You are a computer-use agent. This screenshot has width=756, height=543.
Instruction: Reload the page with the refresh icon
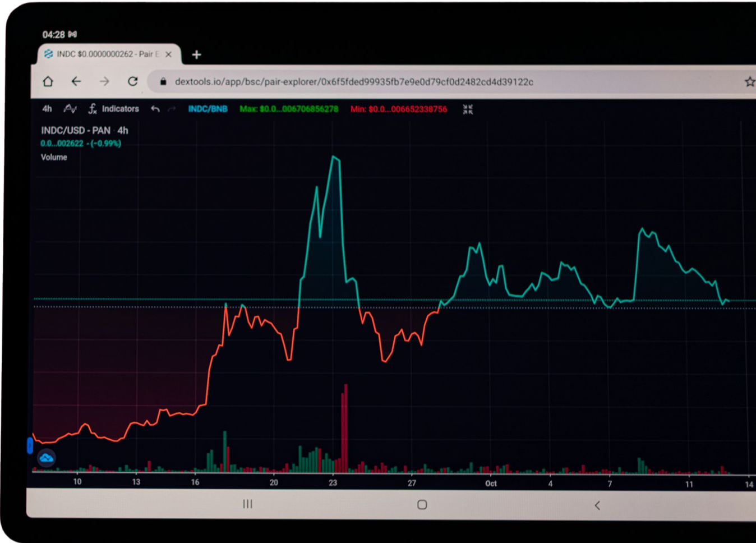coord(133,81)
